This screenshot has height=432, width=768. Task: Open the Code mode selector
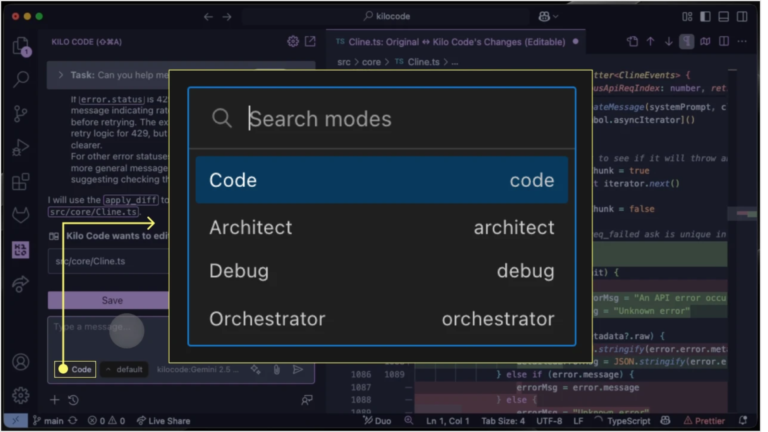tap(75, 370)
